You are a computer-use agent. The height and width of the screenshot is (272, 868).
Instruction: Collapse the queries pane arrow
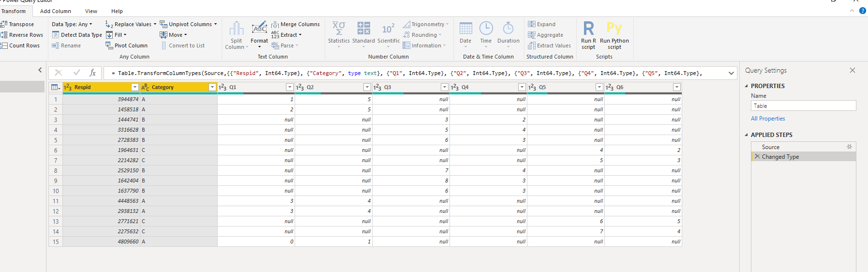(40, 70)
